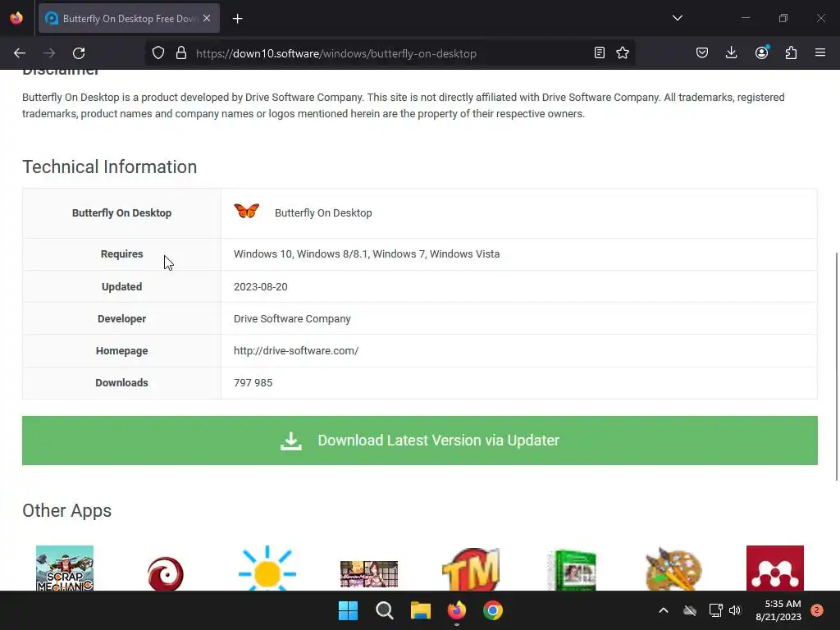Open Firefox application hamburger menu
The height and width of the screenshot is (630, 840).
tap(820, 52)
